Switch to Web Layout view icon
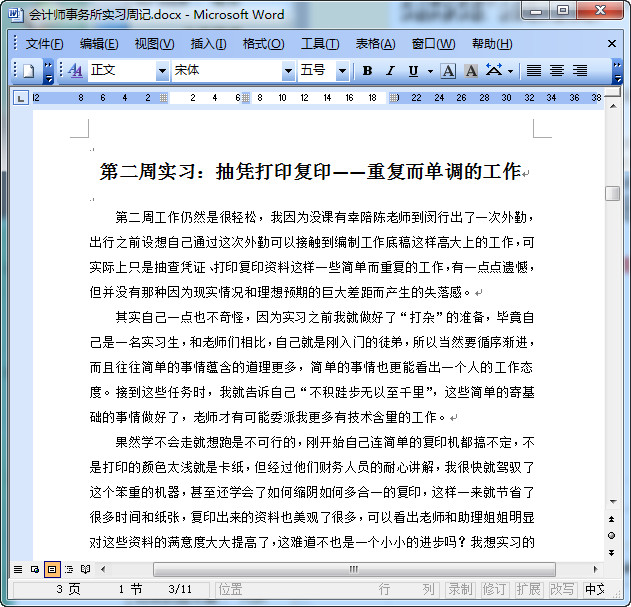The height and width of the screenshot is (607, 631). [x=35, y=569]
